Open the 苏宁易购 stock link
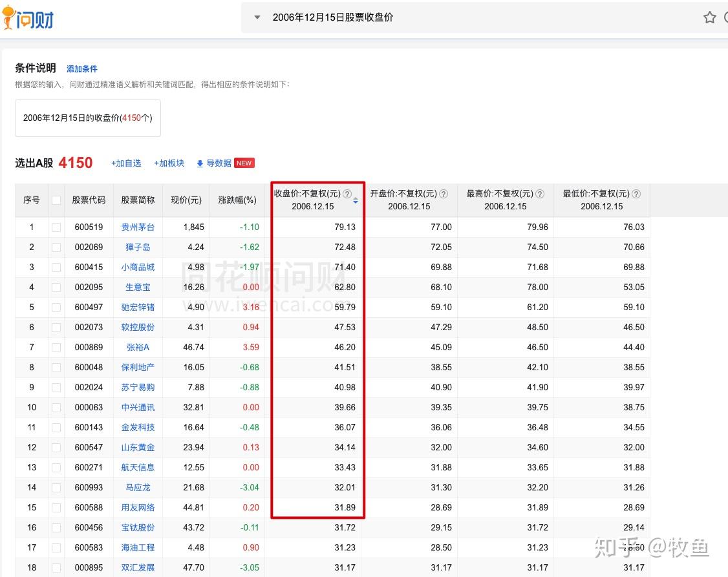The width and height of the screenshot is (728, 577). (138, 387)
